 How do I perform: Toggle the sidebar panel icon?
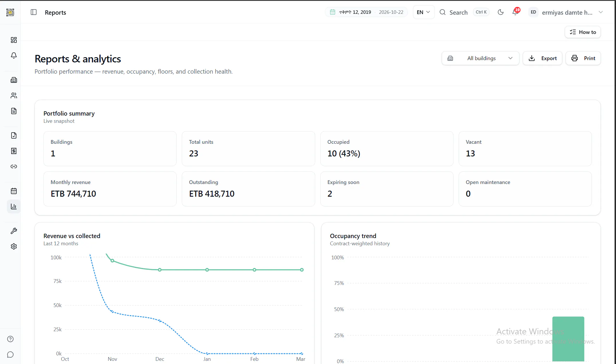click(x=34, y=12)
